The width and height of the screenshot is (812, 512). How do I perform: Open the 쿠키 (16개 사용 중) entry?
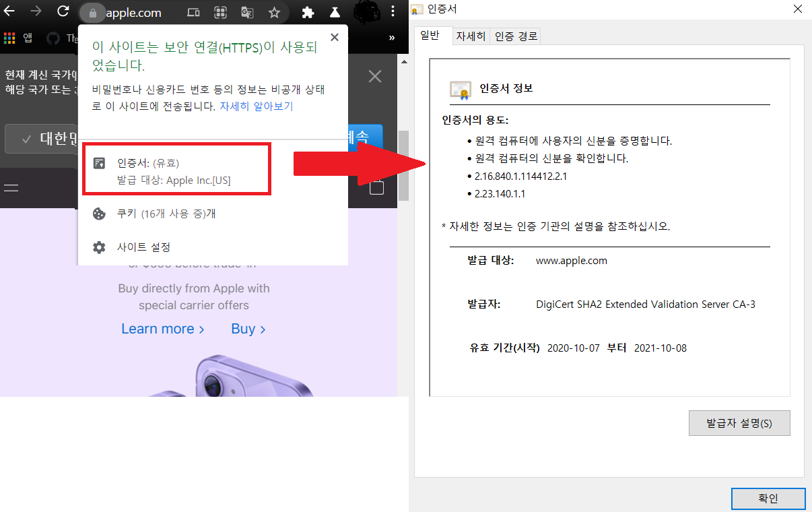coord(213,214)
